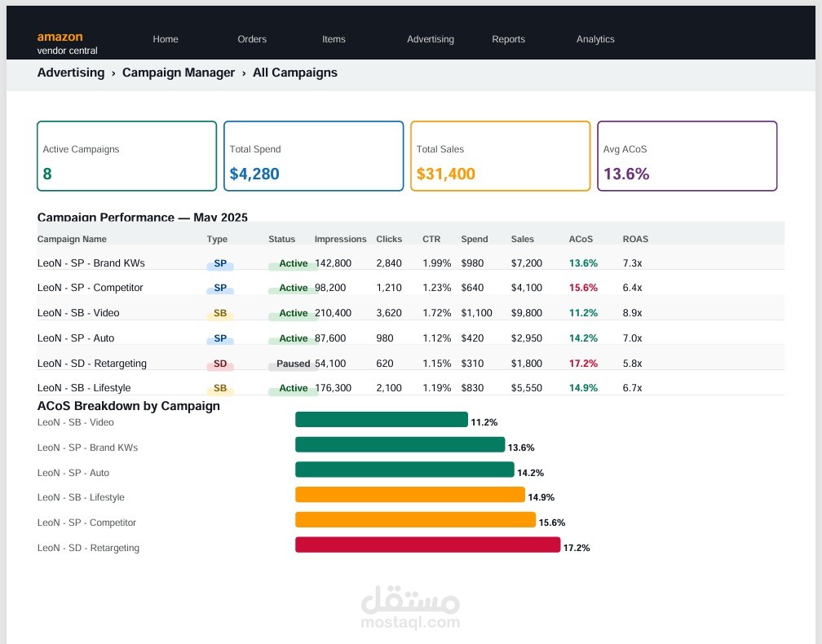Screen dimensions: 822x644
Task: Click Active status badge on Lifestyle row
Action: pos(293,388)
